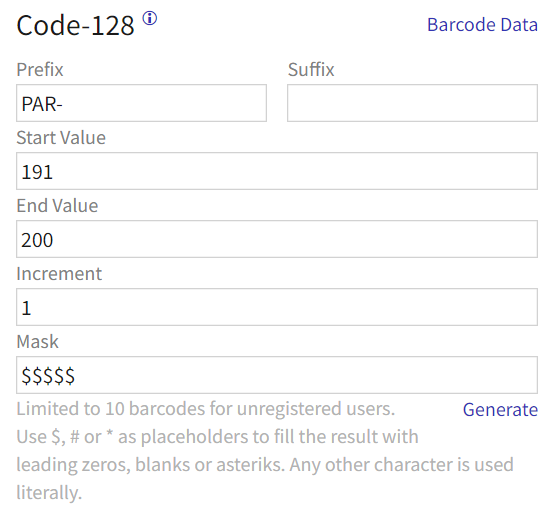Click the word 'literally.' in the hint
Viewport: 559px width, 519px height.
click(x=49, y=493)
